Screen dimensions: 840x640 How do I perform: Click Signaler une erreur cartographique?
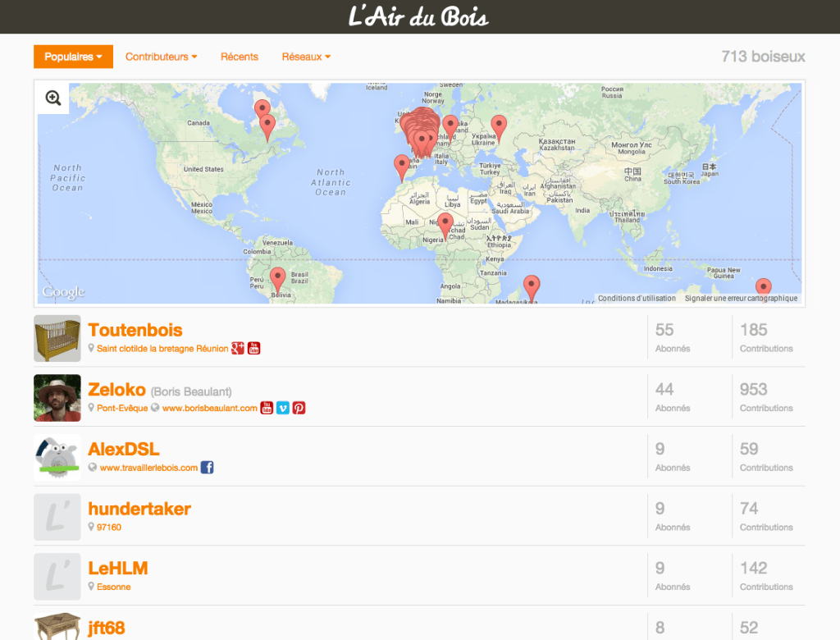(x=741, y=298)
